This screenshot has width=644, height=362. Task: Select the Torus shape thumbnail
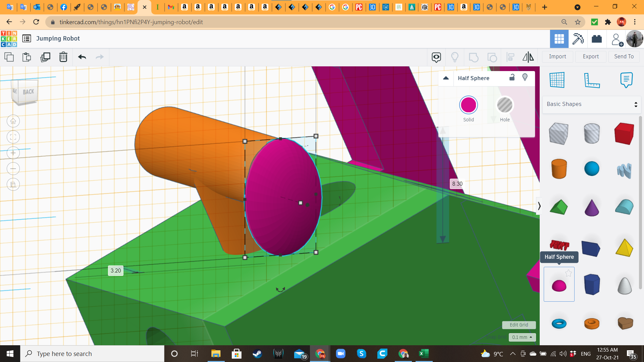(x=559, y=323)
